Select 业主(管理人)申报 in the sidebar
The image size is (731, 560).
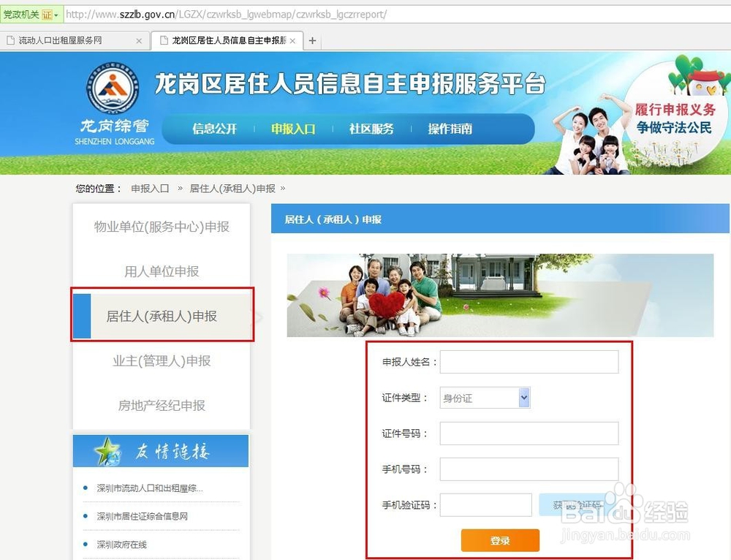pyautogui.click(x=162, y=361)
